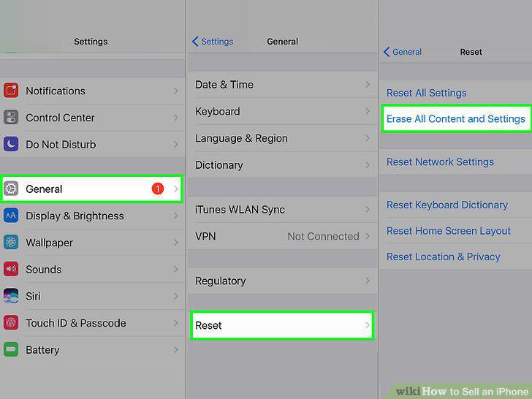Expand the Battery row chevron
The height and width of the screenshot is (399, 532).
(175, 349)
